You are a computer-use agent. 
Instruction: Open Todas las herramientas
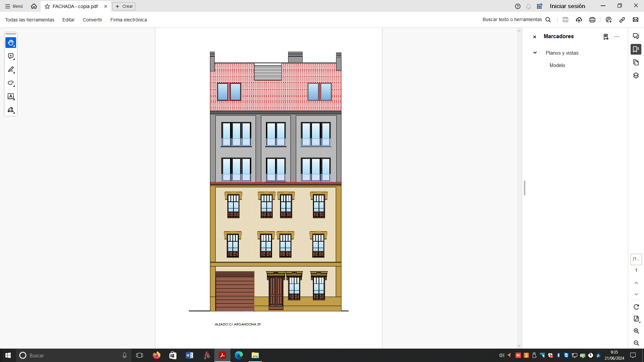pyautogui.click(x=30, y=20)
